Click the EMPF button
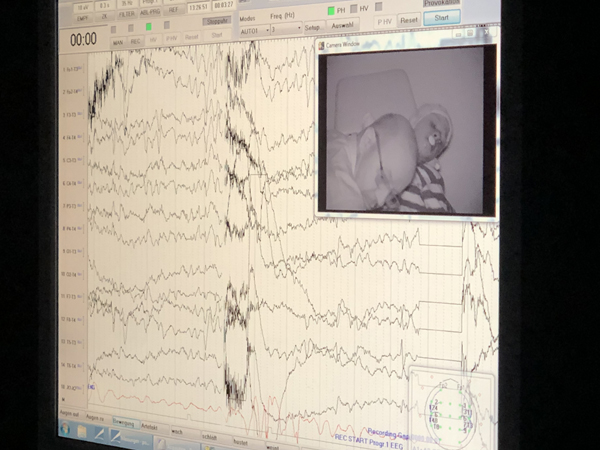This screenshot has height=450, width=600. click(83, 18)
